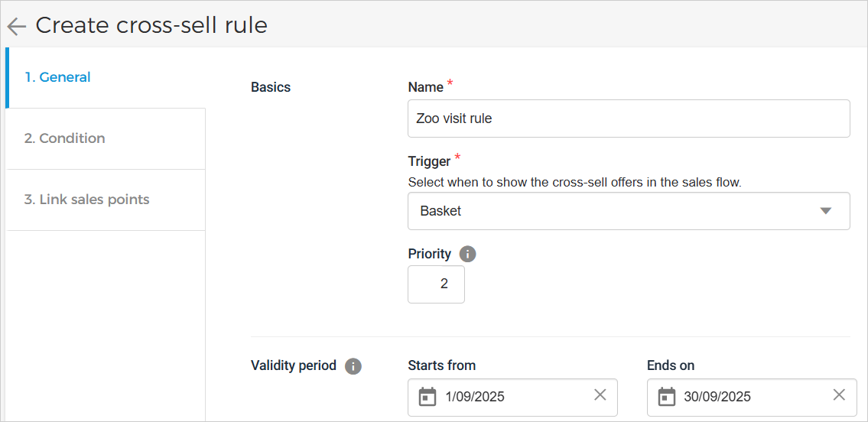This screenshot has height=422, width=868.
Task: Click the Validity period info icon
Action: (x=353, y=366)
